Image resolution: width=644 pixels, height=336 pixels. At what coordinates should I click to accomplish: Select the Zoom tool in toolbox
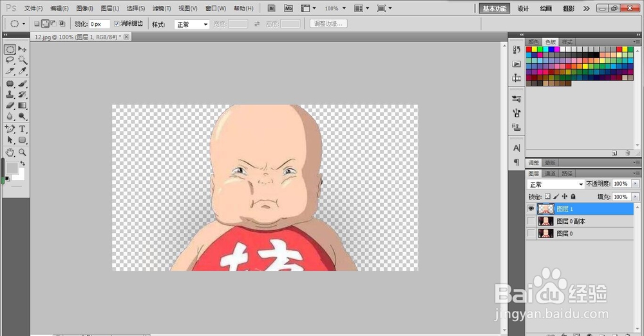(x=22, y=152)
